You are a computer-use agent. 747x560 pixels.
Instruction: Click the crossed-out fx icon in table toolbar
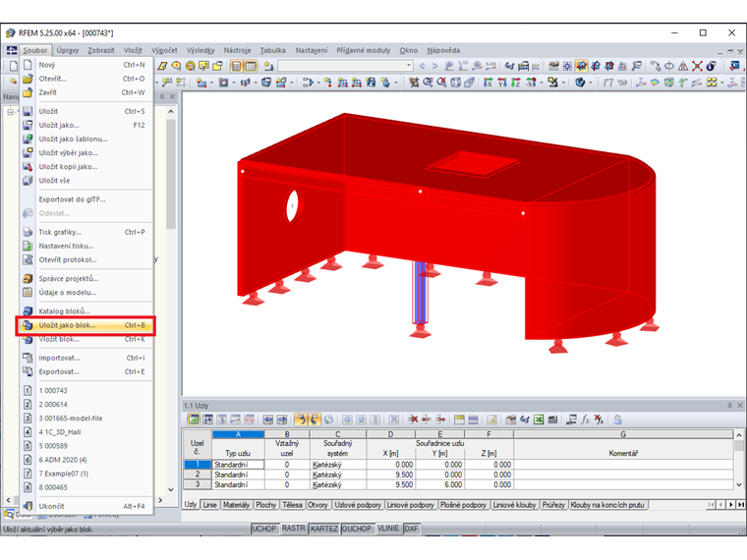click(599, 420)
